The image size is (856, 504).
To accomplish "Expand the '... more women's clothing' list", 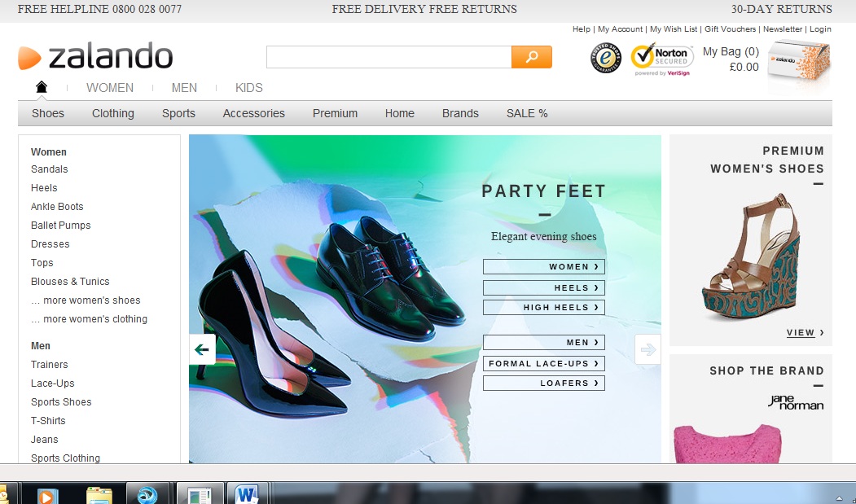I will [90, 318].
